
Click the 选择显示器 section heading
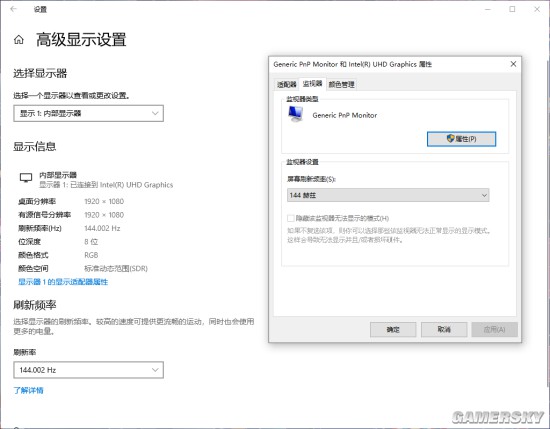40,73
